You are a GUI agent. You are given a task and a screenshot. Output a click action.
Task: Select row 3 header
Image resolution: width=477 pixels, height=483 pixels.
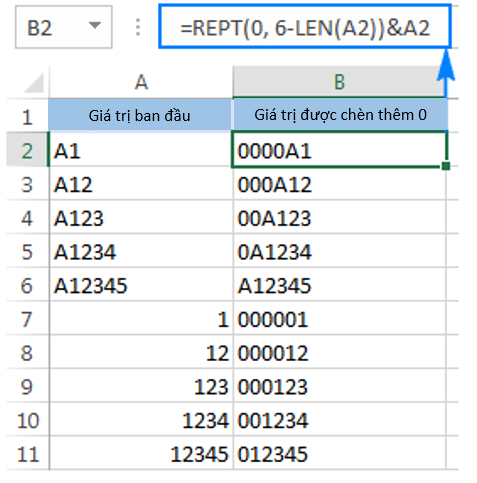28,183
